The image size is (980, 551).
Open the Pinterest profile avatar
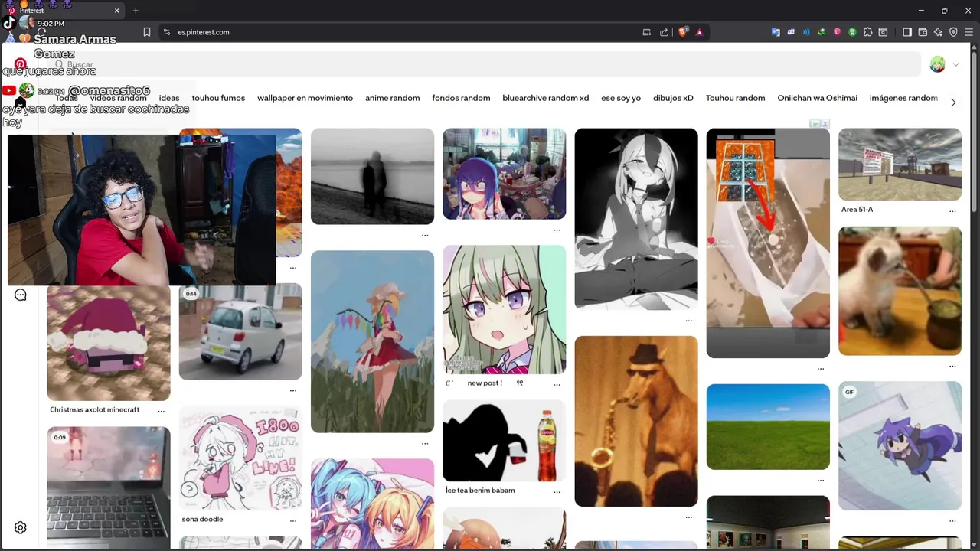coord(937,64)
